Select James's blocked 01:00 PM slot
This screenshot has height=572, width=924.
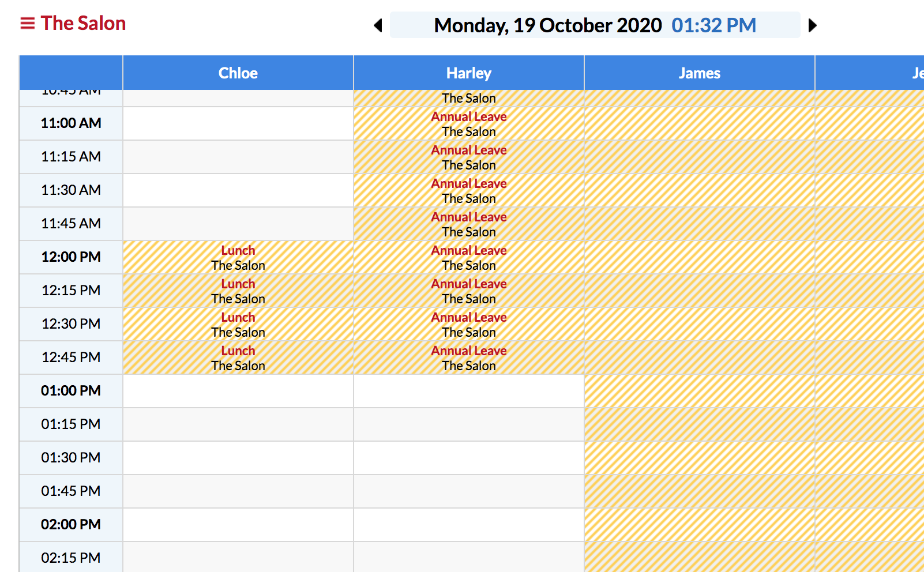[700, 391]
